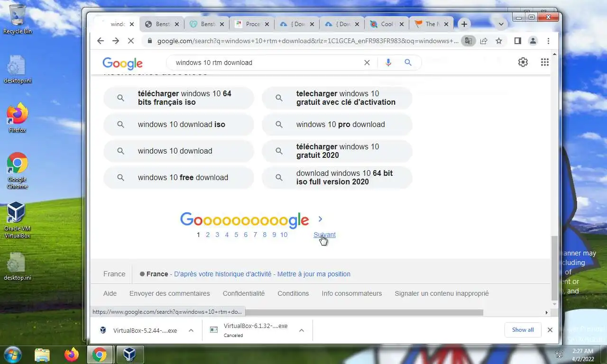Viewport: 607px width, 364px height.
Task: Run the search with the magnifier icon
Action: point(408,63)
